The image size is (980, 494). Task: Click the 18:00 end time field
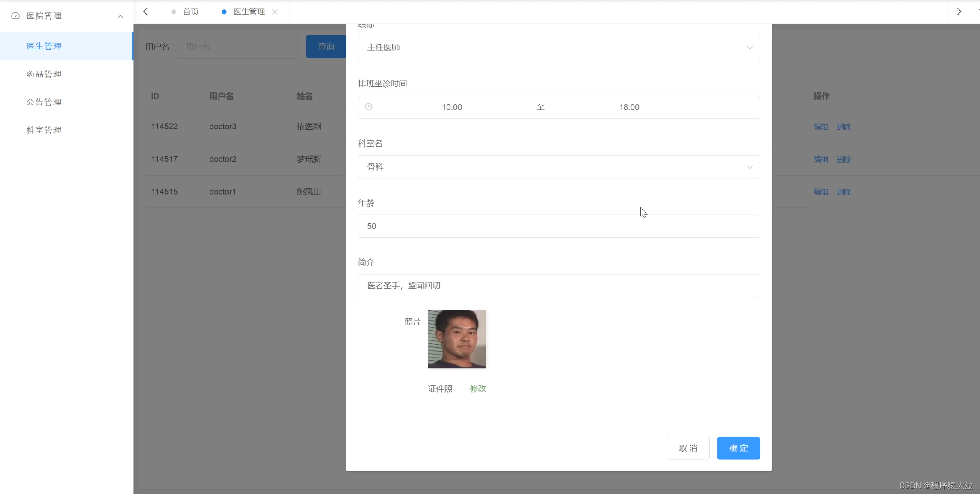click(629, 107)
